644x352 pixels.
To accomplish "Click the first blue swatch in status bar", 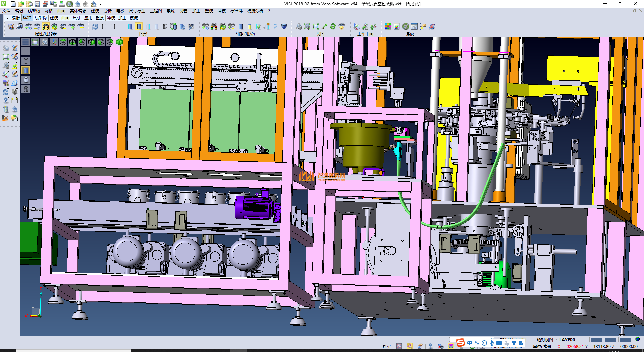I will [596, 340].
